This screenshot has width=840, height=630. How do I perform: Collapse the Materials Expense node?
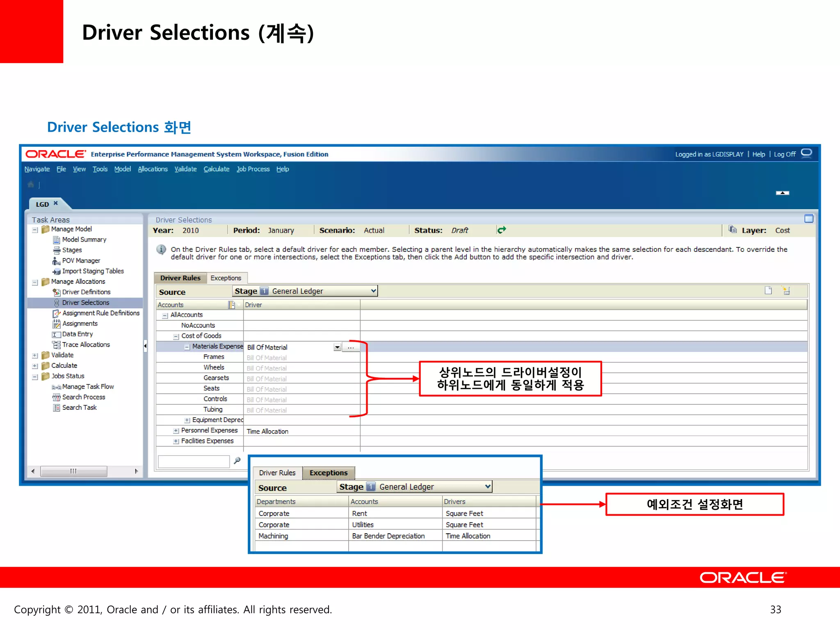coord(187,347)
